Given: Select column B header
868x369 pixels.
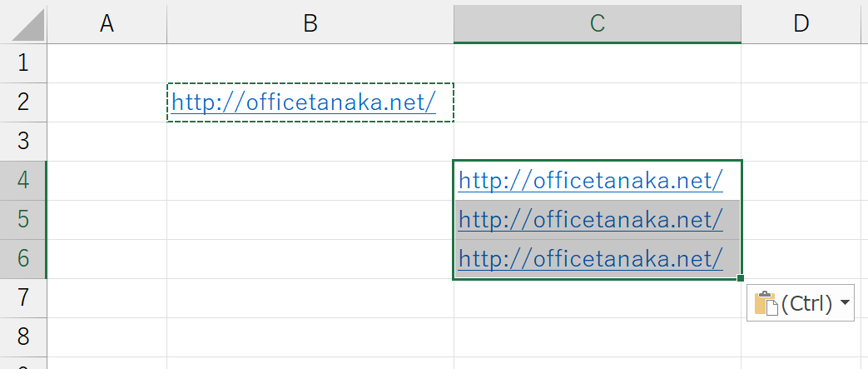Looking at the screenshot, I should coord(310,23).
